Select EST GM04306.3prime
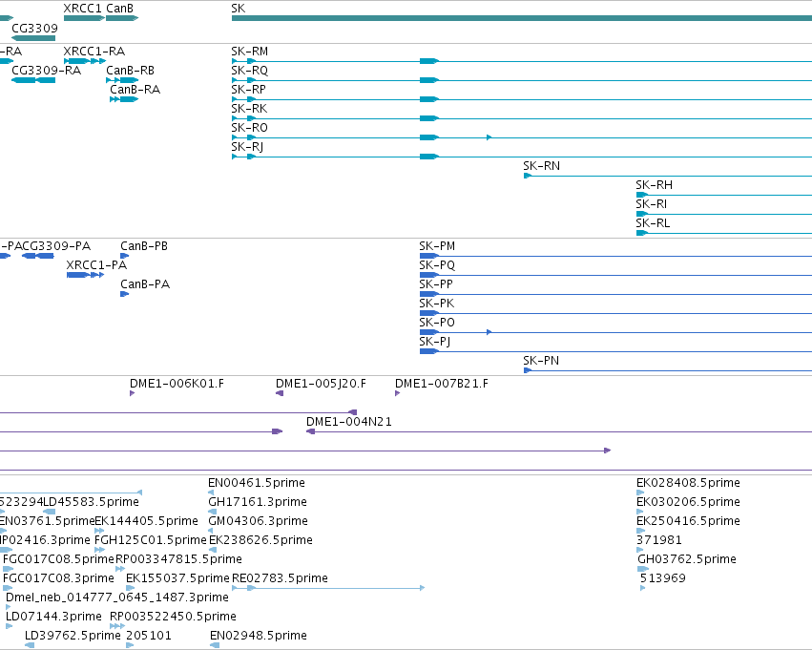The height and width of the screenshot is (650, 812). (211, 531)
